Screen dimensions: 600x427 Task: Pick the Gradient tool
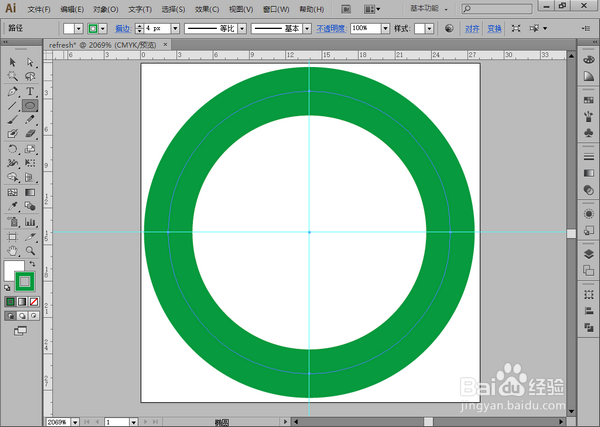(30, 192)
